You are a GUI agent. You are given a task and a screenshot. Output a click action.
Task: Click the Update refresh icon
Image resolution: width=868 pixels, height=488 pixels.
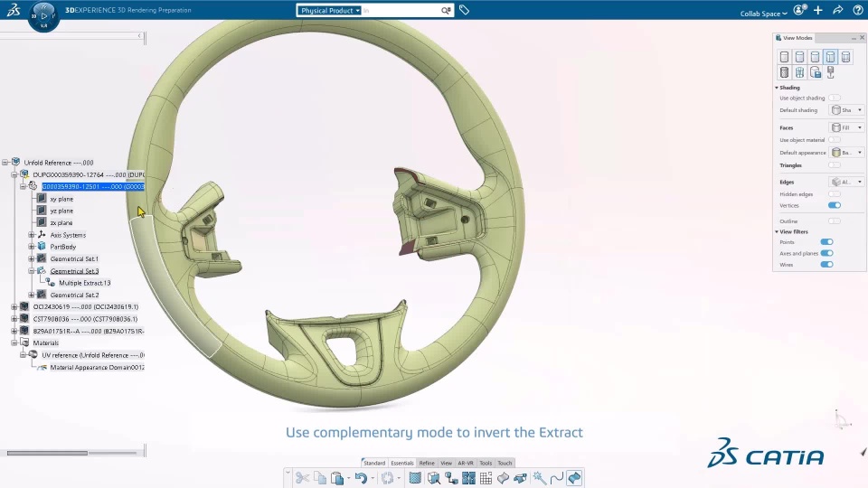[x=387, y=477]
